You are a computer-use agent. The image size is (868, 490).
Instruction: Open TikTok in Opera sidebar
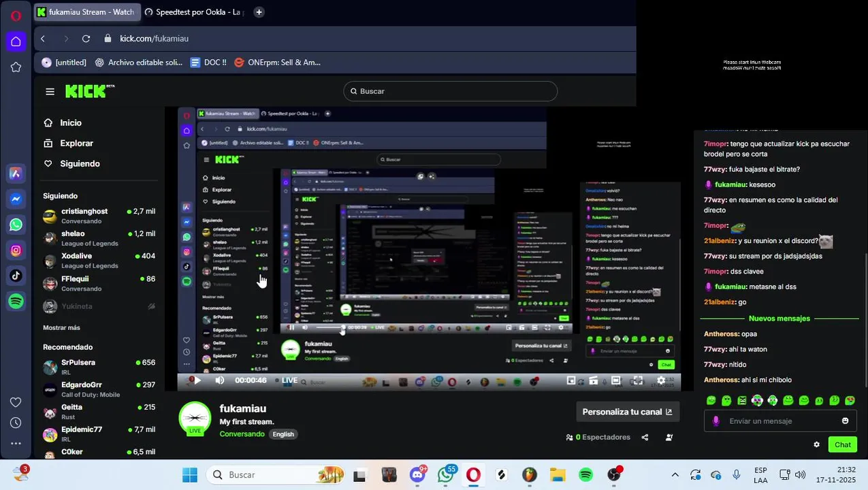click(16, 276)
